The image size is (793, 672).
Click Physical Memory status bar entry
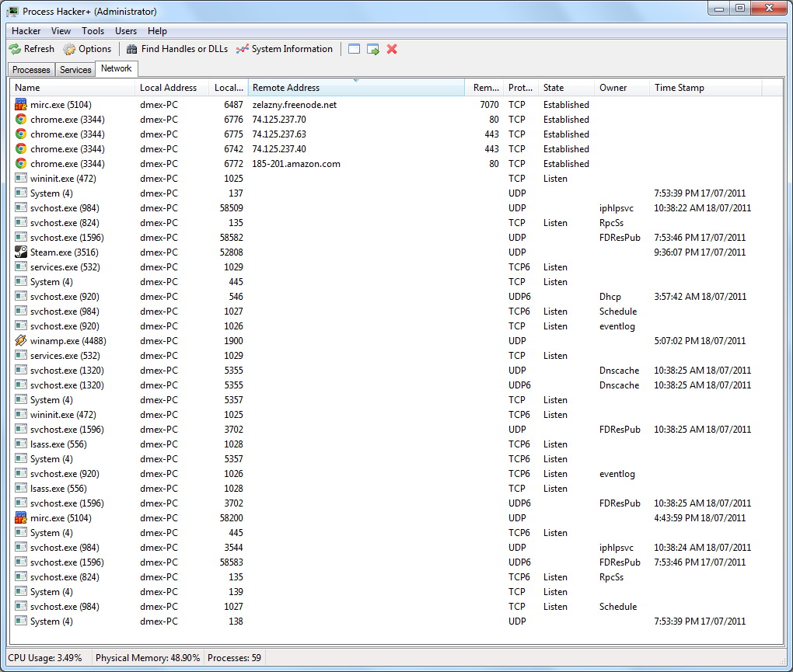pos(148,658)
